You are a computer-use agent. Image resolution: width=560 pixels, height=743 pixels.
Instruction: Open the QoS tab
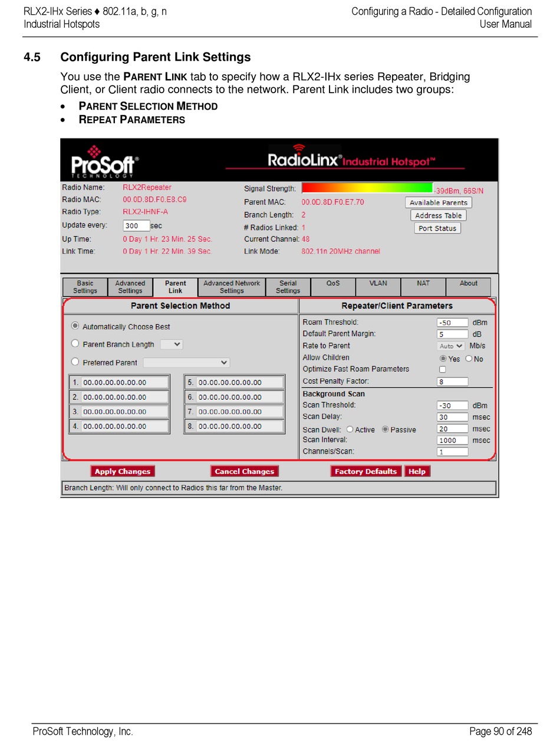click(333, 287)
